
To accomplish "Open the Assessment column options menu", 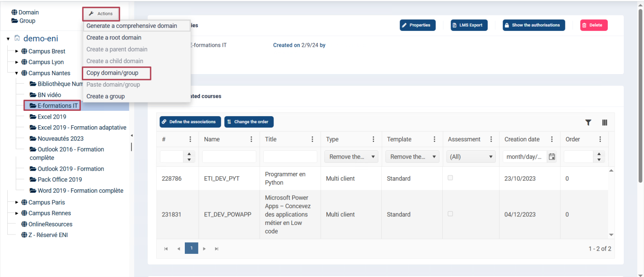I will point(491,139).
